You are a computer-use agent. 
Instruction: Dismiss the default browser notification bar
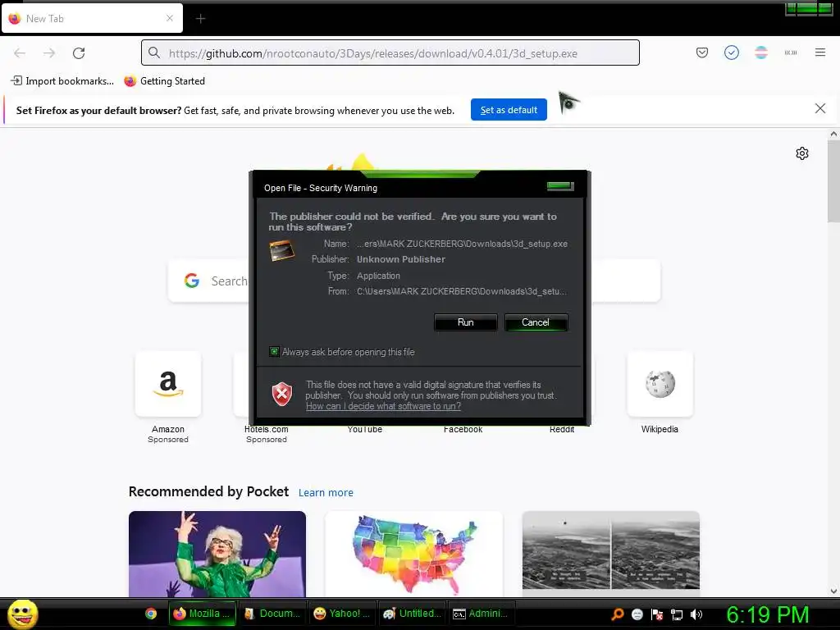tap(820, 109)
